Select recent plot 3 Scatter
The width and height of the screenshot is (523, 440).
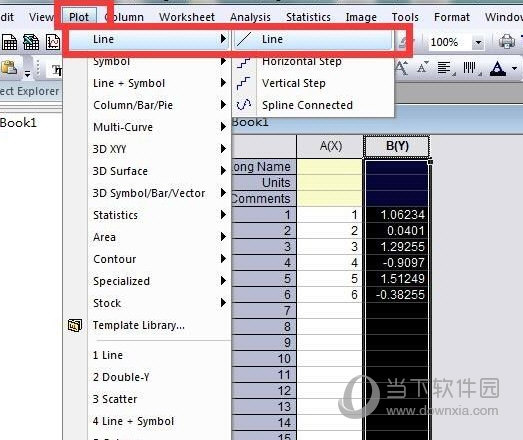click(147, 399)
